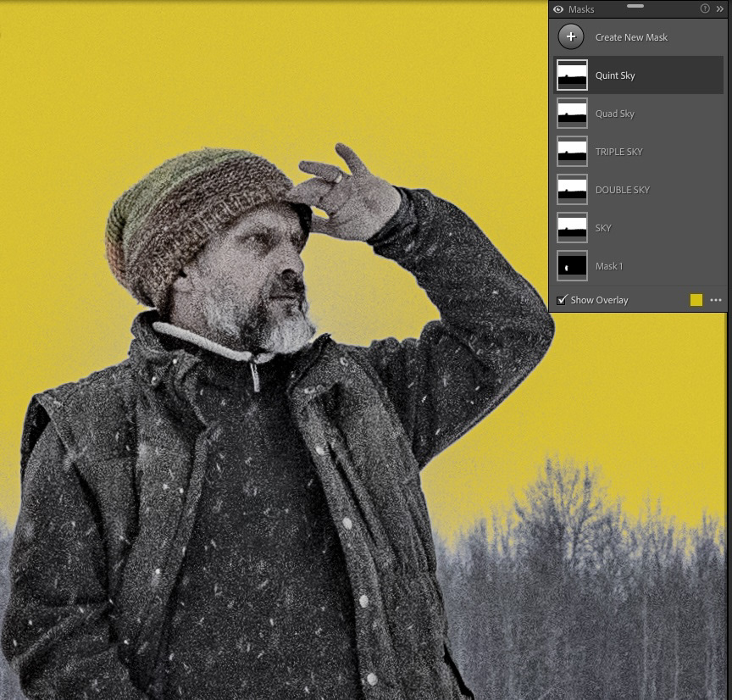This screenshot has height=700, width=732.
Task: Select the SKY mask thumbnail
Action: click(573, 228)
